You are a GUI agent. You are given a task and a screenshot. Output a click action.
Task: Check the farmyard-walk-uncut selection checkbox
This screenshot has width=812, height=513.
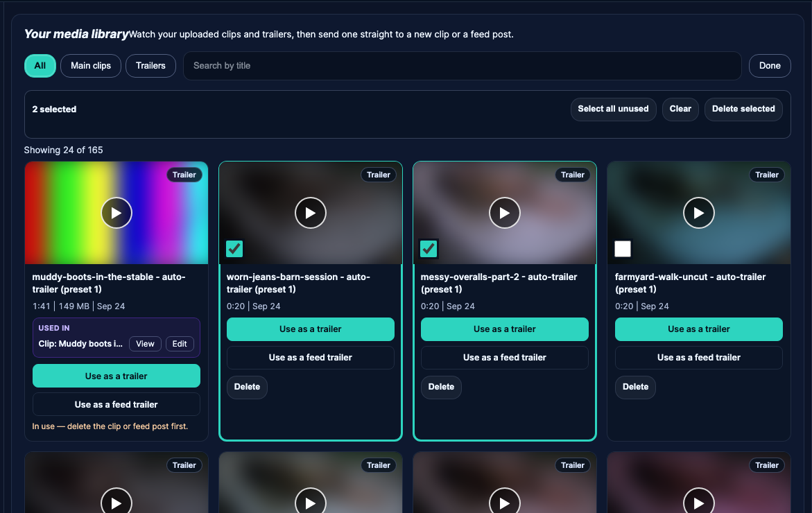tap(623, 249)
